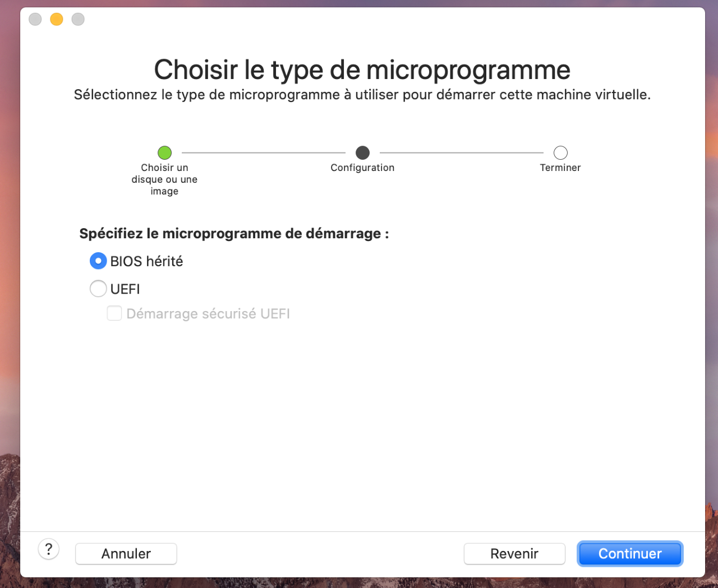This screenshot has height=588, width=718.
Task: Toggle Démarrage sécurisé UEFI checkbox
Action: click(x=114, y=313)
